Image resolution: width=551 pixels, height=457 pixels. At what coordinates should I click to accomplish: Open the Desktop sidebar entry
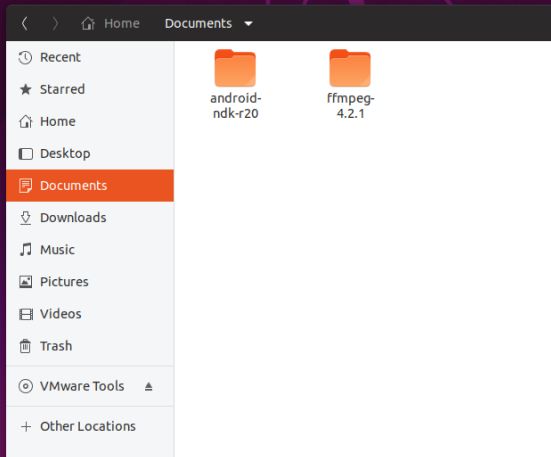(90, 154)
